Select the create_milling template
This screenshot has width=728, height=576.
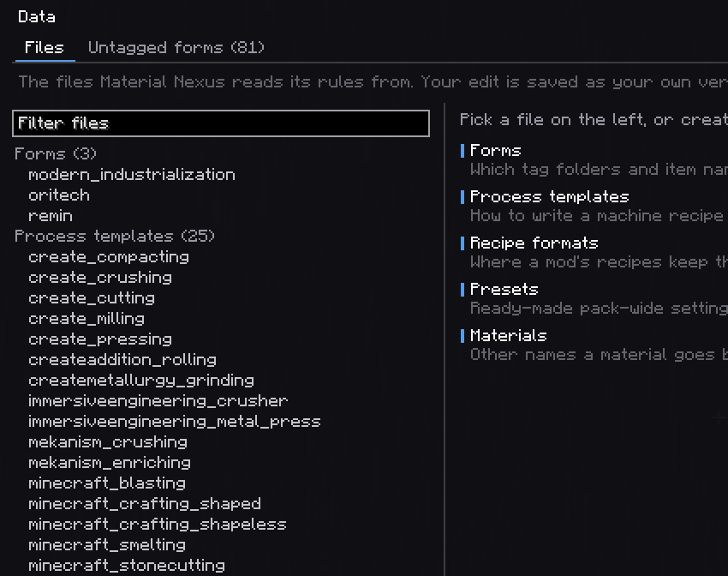click(87, 319)
